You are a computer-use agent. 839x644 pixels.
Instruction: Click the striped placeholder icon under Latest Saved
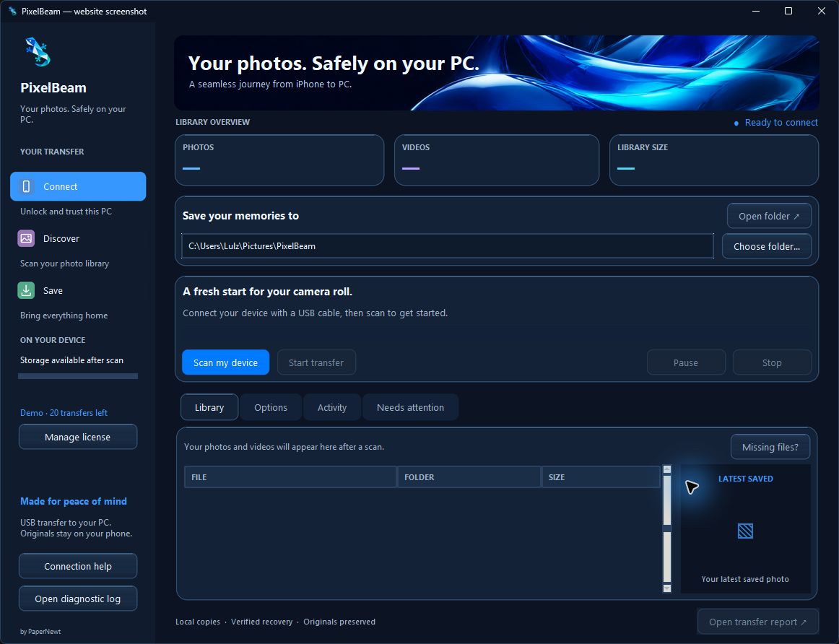coord(745,531)
